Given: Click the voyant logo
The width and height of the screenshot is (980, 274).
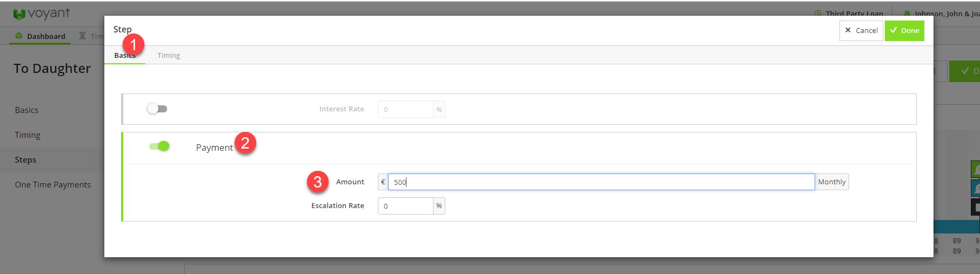Looking at the screenshot, I should (x=42, y=14).
